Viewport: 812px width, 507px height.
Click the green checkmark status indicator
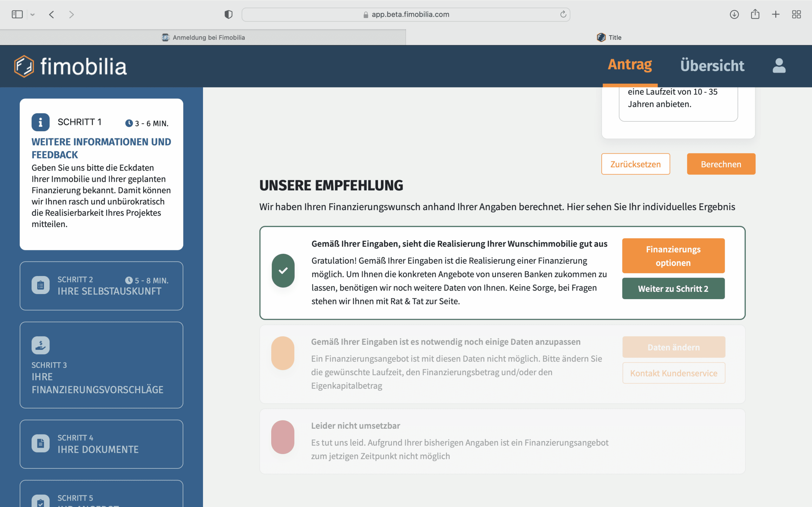283,271
